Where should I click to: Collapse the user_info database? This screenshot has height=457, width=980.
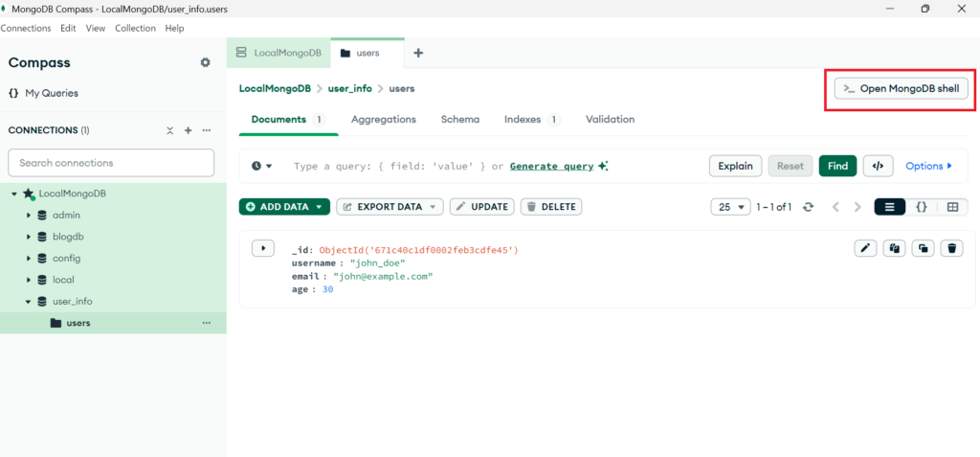point(28,302)
